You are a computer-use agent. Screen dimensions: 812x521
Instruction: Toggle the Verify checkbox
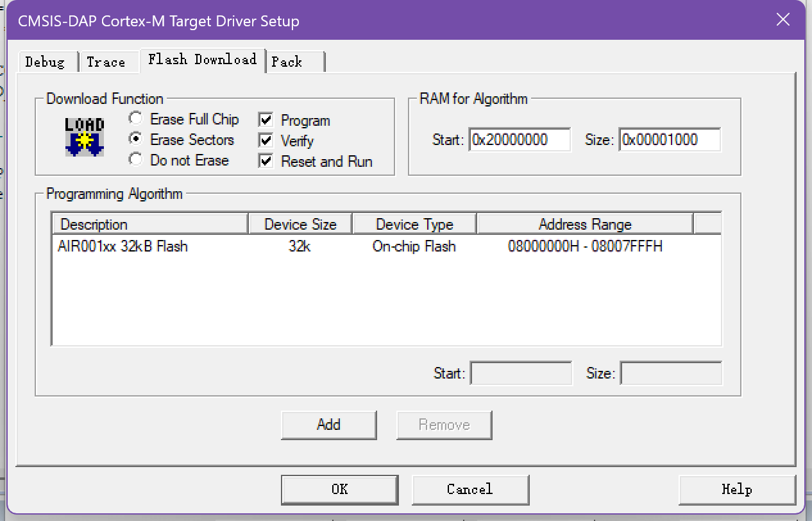[266, 141]
